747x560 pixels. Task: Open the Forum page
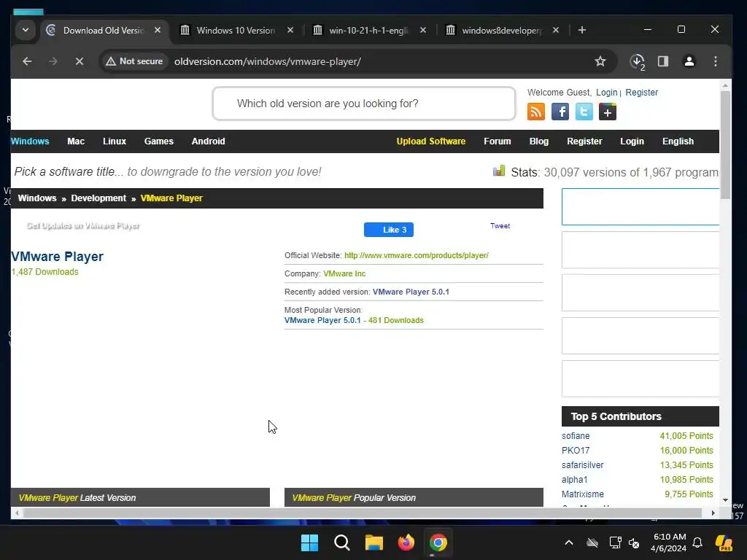point(498,141)
